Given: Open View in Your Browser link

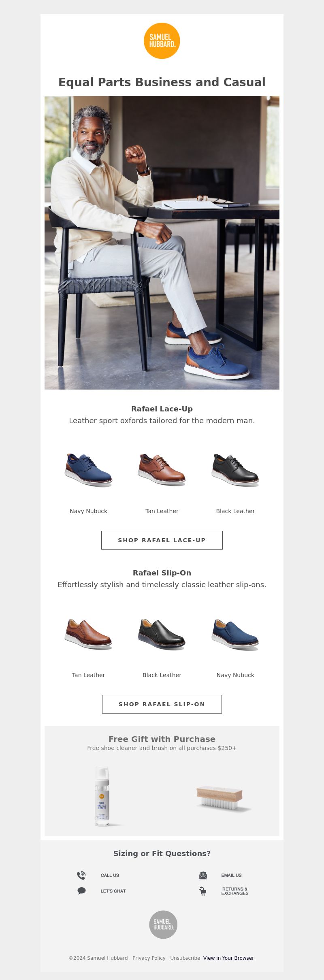Looking at the screenshot, I should point(228,958).
